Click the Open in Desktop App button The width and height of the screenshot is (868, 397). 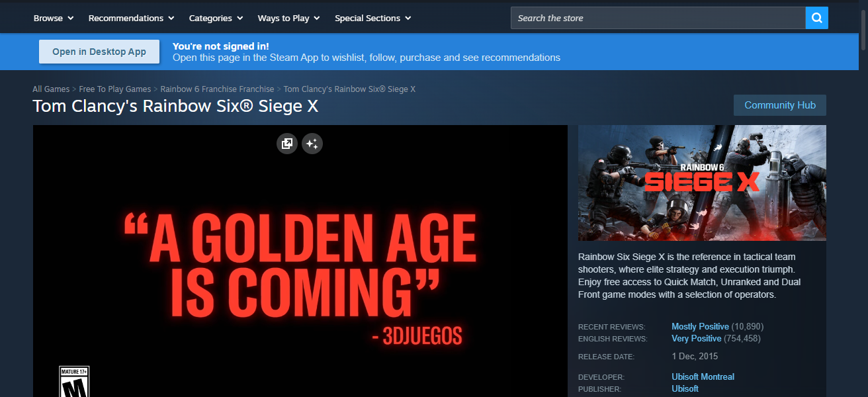[x=99, y=52]
